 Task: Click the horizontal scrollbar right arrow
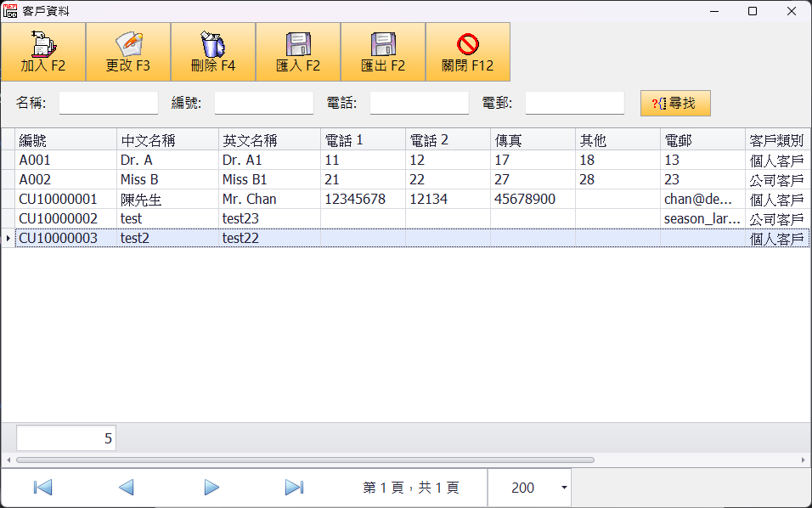click(x=804, y=460)
